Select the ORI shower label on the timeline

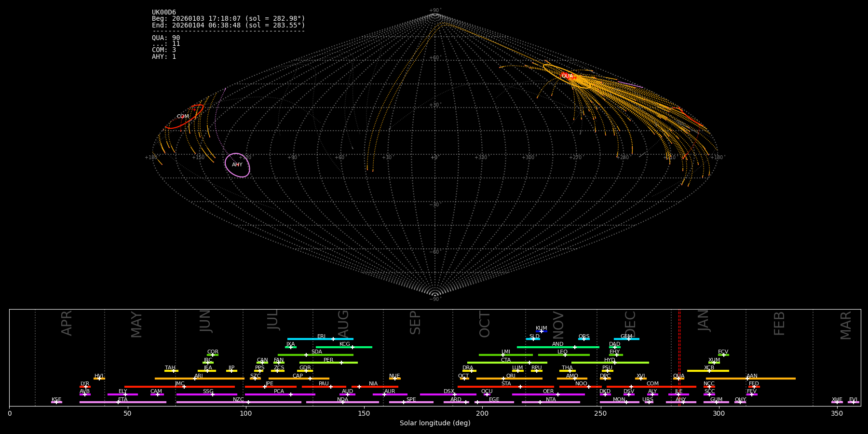pos(511,376)
